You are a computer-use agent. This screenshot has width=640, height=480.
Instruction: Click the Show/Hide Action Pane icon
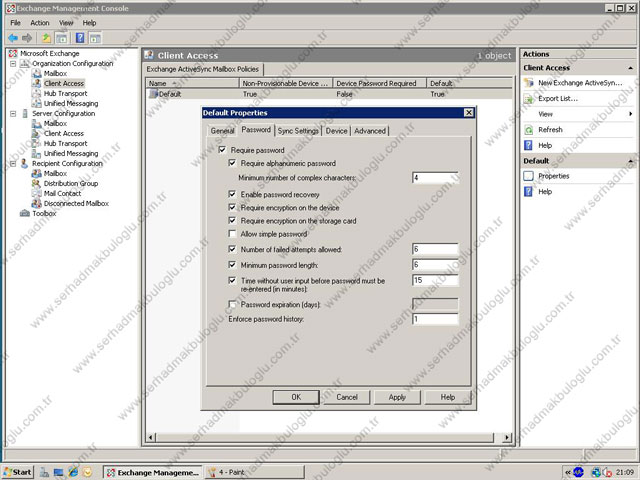(x=95, y=38)
